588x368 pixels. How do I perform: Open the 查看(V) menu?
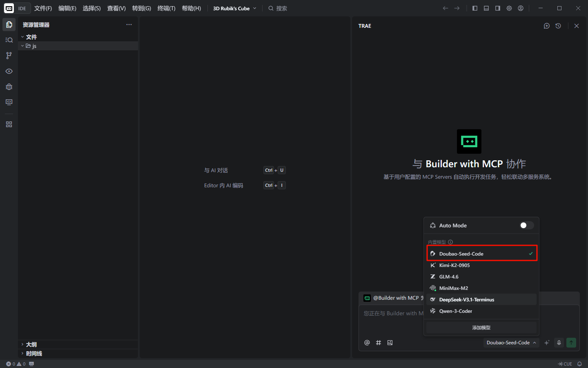[116, 8]
